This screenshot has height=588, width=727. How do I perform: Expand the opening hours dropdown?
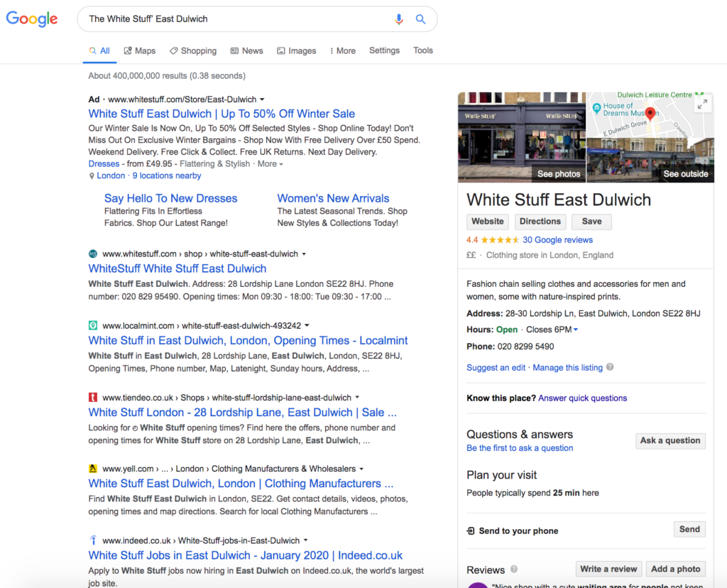pyautogui.click(x=576, y=330)
